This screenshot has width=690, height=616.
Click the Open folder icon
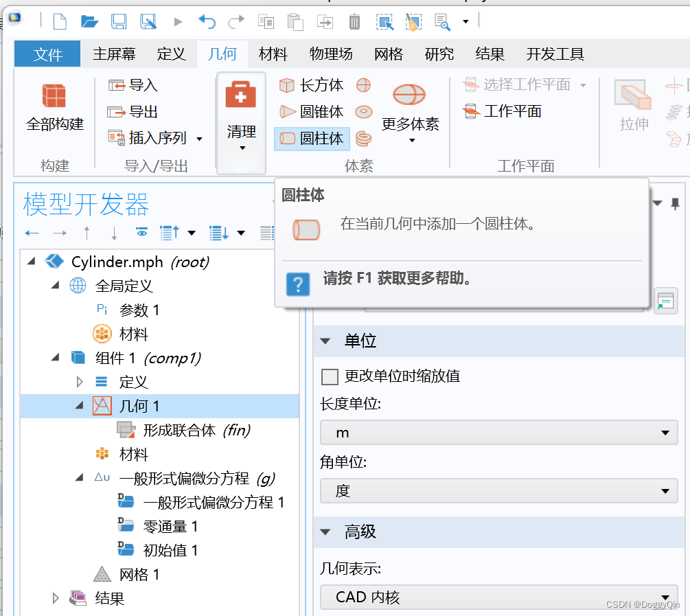89,21
